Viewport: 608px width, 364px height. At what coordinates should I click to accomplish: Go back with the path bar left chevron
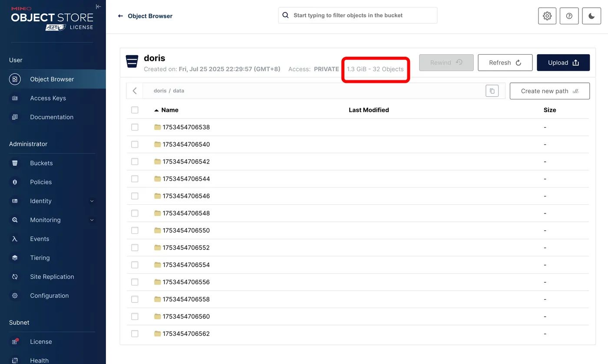[x=135, y=91]
